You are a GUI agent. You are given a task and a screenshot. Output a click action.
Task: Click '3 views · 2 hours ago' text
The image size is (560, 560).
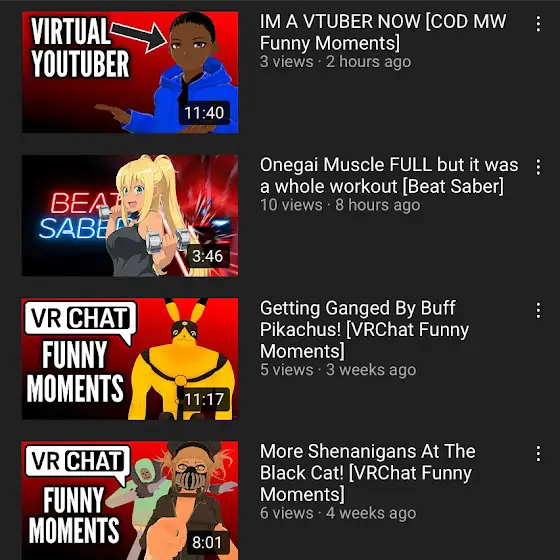pyautogui.click(x=335, y=62)
